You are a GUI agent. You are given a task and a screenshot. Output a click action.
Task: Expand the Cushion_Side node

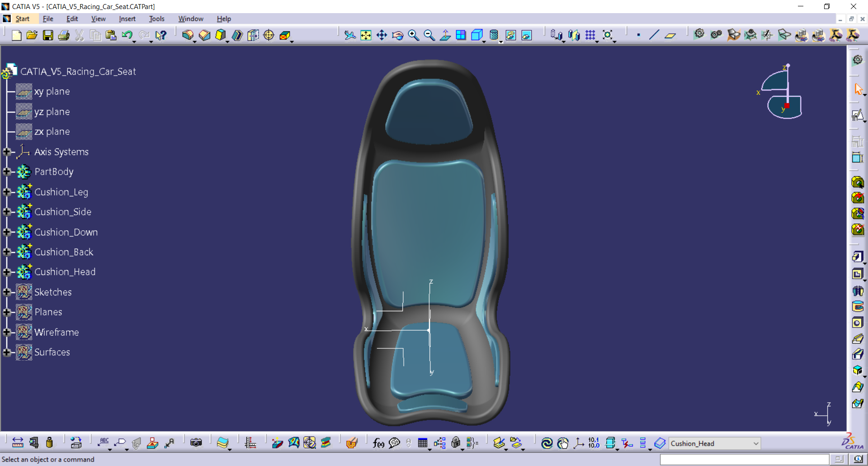[x=7, y=212]
